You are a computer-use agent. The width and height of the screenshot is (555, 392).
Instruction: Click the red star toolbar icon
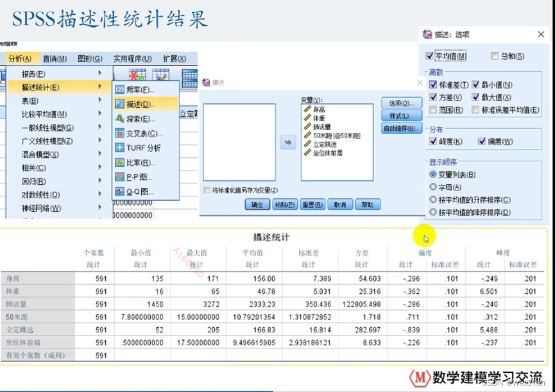point(137,76)
